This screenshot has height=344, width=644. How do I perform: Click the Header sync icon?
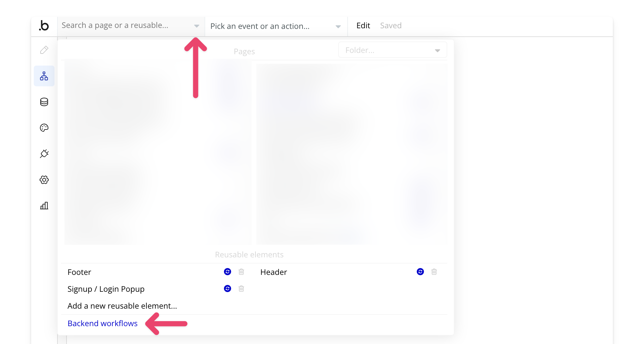pos(420,272)
